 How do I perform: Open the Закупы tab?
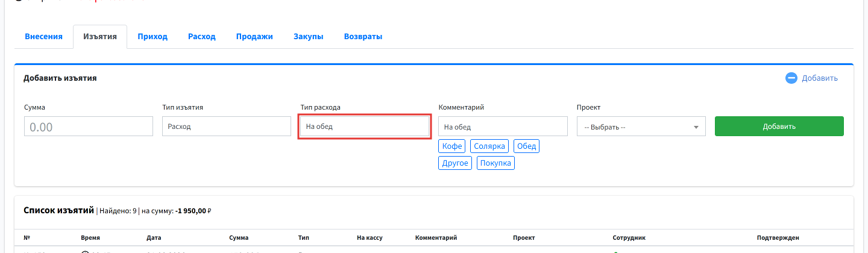(309, 37)
